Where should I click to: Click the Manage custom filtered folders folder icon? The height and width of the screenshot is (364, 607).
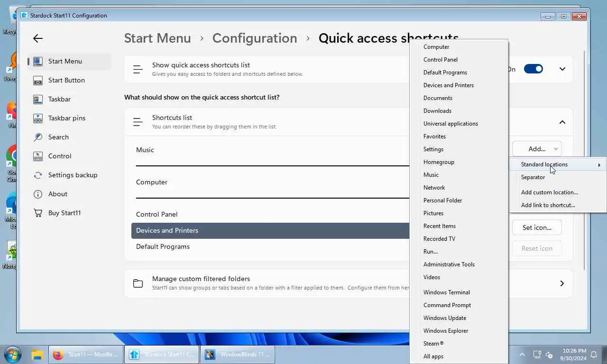point(138,283)
